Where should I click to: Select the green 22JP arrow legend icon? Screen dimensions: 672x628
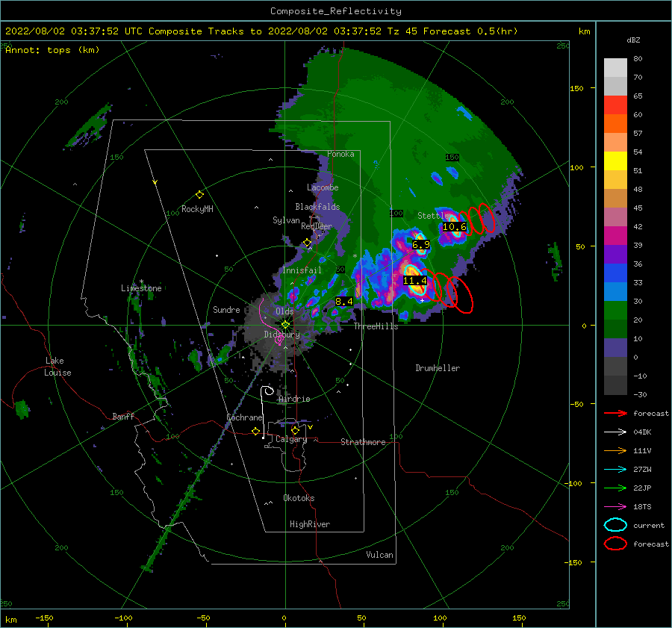coord(615,488)
